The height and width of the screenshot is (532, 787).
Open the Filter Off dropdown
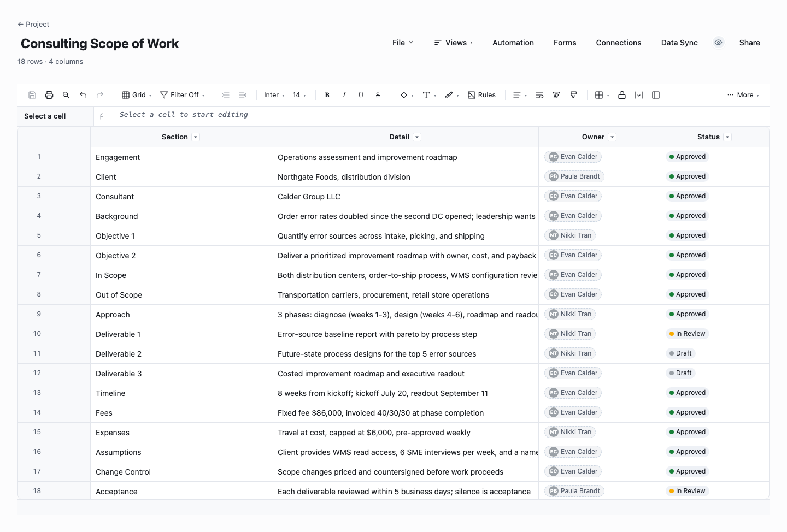click(183, 95)
